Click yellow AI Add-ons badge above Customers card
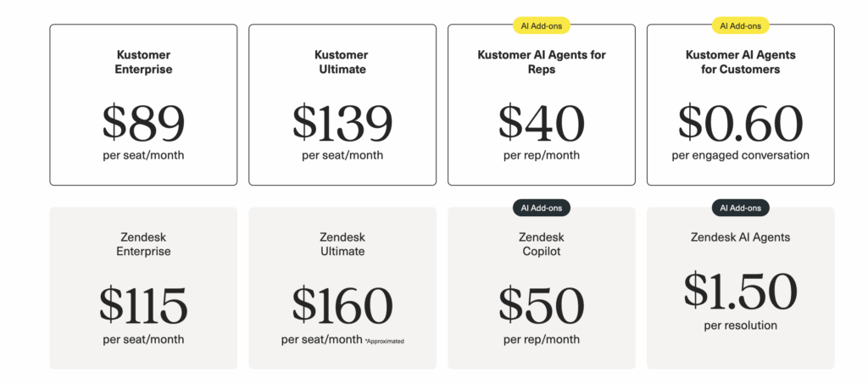Viewport: 868px width, 384px height. tap(740, 25)
